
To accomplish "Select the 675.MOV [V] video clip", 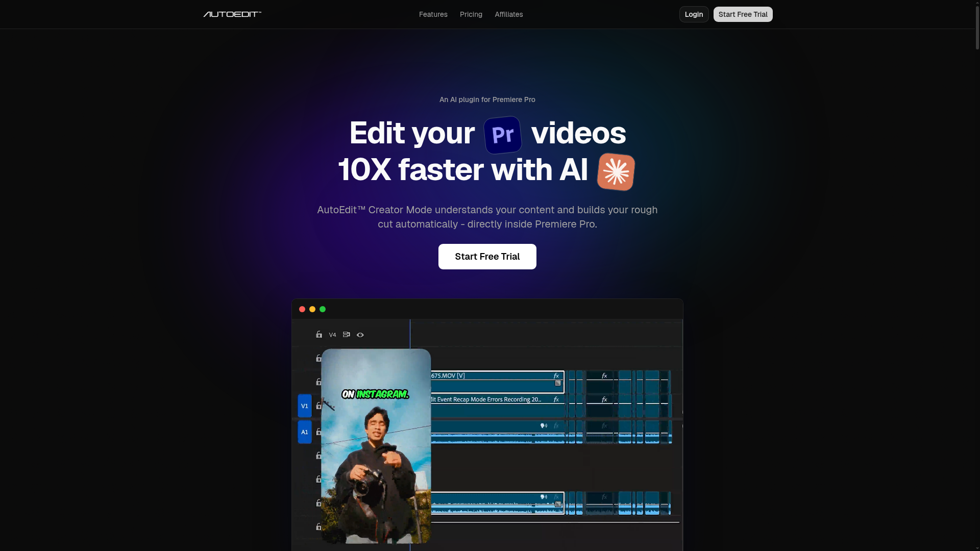I will (497, 382).
